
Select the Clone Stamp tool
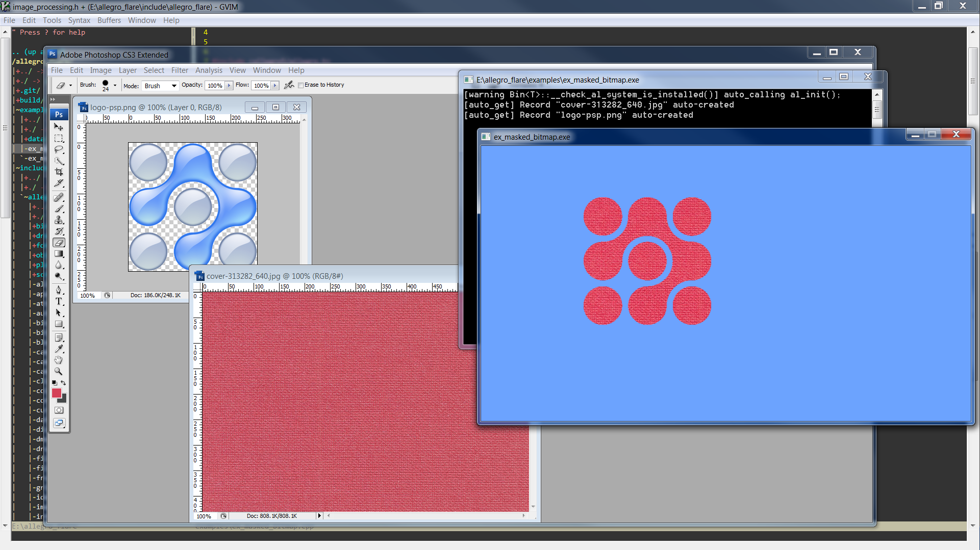(59, 220)
